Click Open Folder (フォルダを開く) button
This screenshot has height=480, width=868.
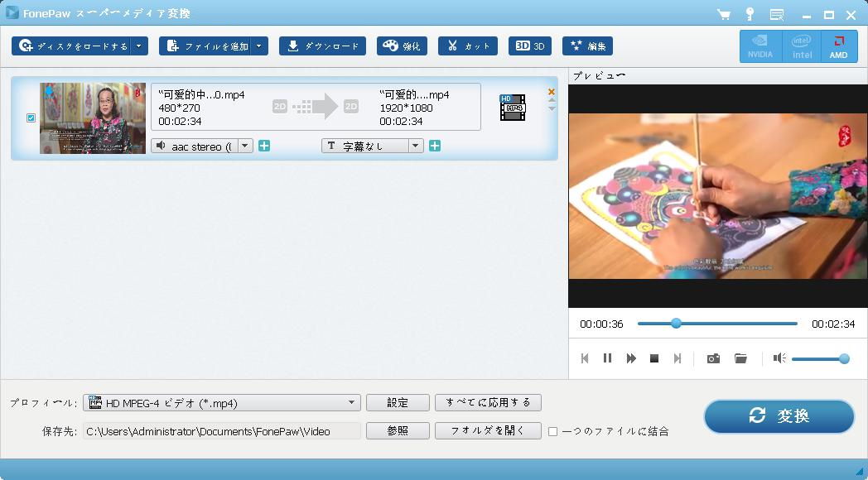point(489,431)
